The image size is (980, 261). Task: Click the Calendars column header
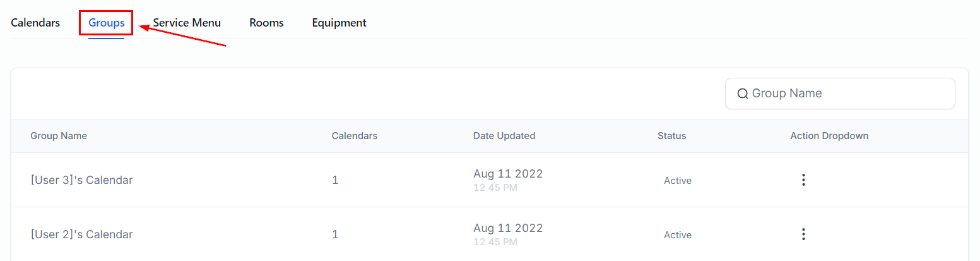pyautogui.click(x=355, y=136)
